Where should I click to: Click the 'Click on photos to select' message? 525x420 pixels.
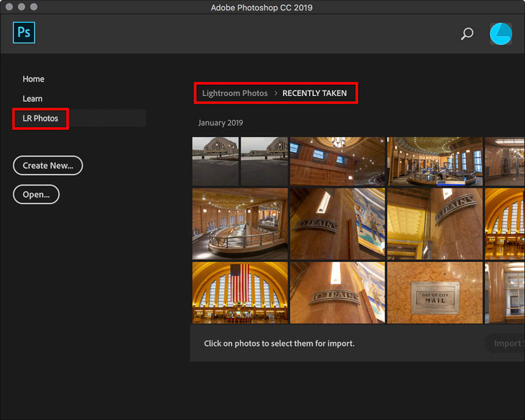pos(280,343)
